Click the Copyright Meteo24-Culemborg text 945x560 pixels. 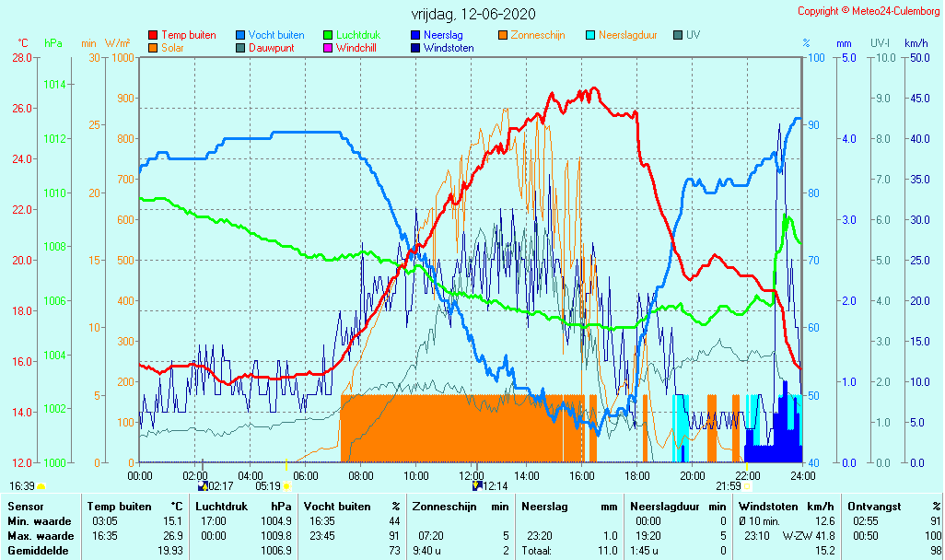click(868, 11)
